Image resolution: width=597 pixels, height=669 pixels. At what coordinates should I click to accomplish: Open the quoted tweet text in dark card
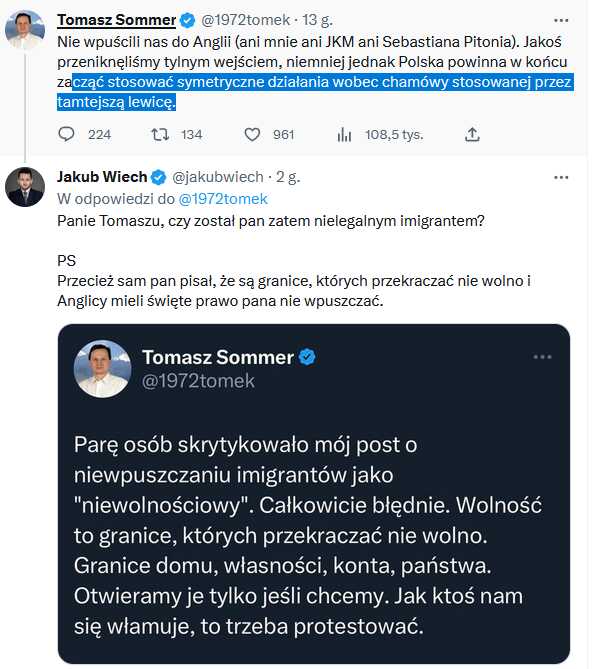pos(308,535)
